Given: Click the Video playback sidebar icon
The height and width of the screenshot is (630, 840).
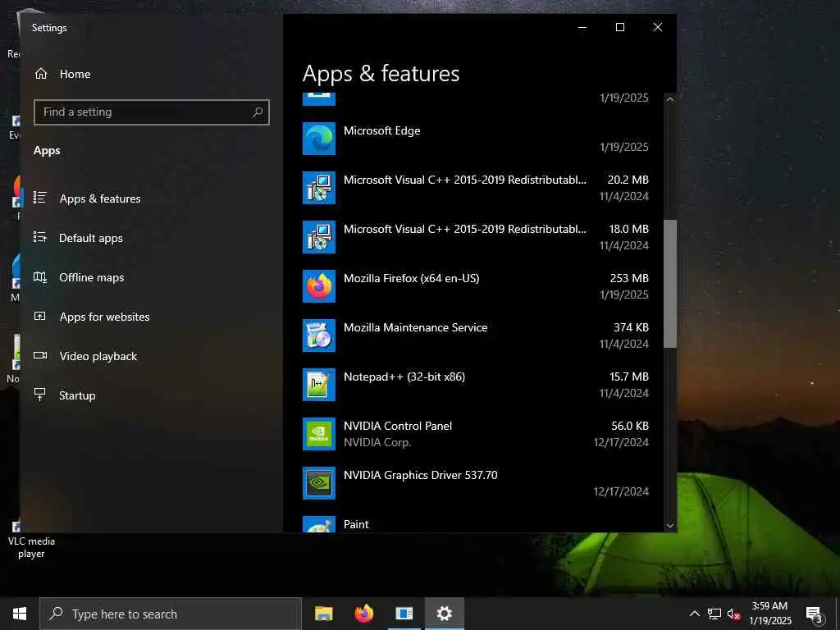Looking at the screenshot, I should [x=40, y=356].
